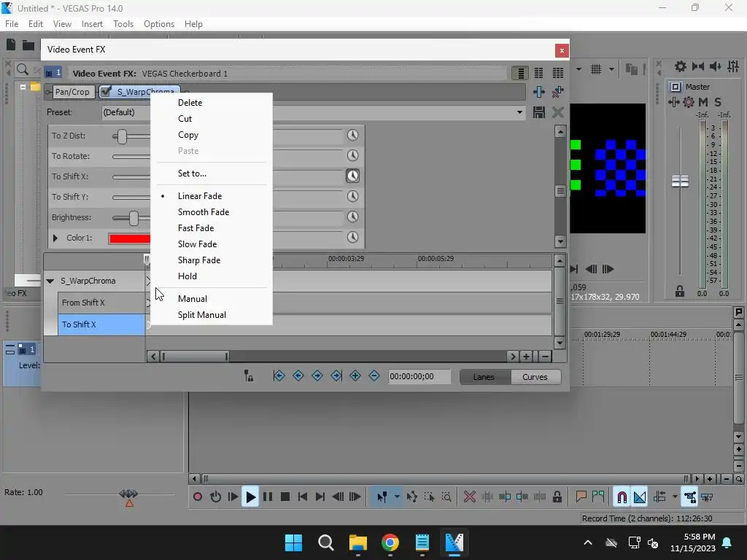
Task: Toggle animation clock for To Shift X
Action: coord(352,176)
